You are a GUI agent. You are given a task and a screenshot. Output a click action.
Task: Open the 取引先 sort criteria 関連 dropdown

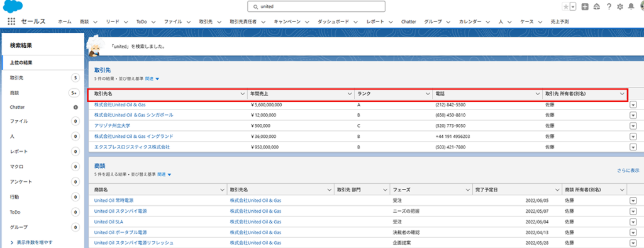pos(152,78)
